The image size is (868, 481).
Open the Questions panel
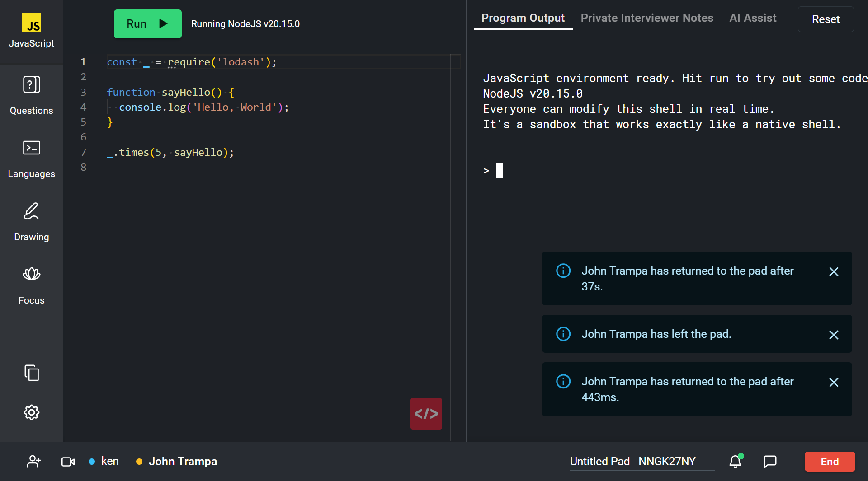31,95
